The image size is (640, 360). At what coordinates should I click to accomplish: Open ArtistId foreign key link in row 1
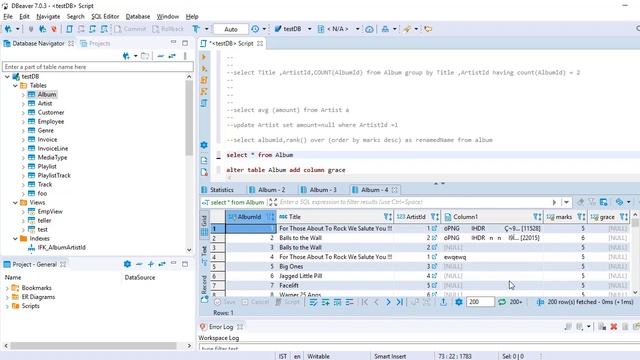tap(434, 229)
